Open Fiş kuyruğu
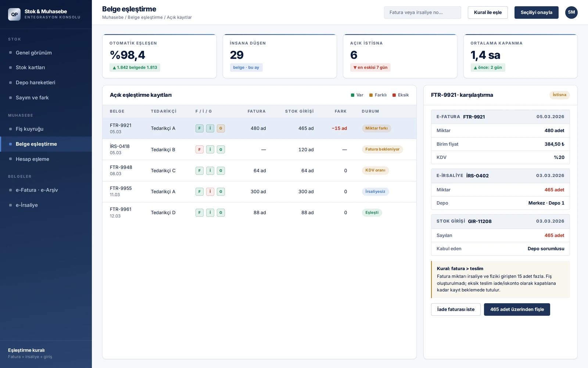The width and height of the screenshot is (588, 368). pyautogui.click(x=46, y=129)
